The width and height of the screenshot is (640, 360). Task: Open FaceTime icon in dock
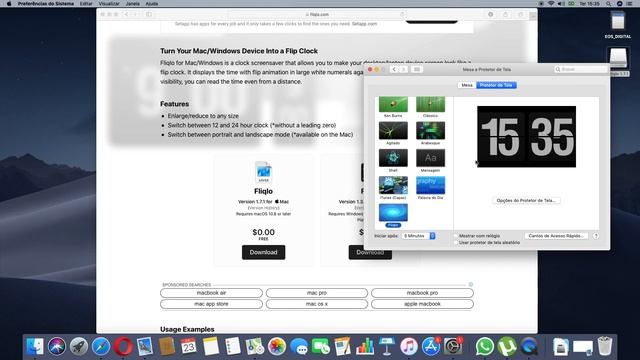[x=321, y=347]
